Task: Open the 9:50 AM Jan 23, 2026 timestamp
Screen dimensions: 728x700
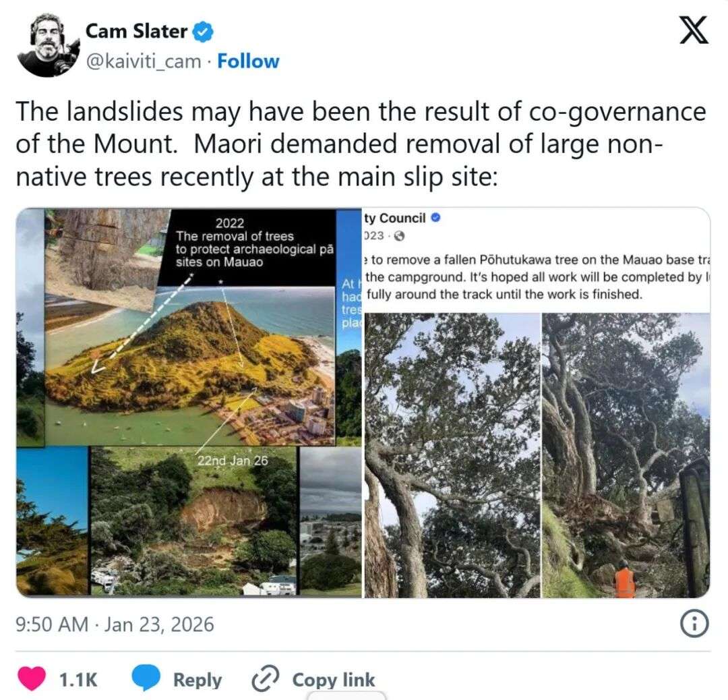Action: pyautogui.click(x=115, y=624)
